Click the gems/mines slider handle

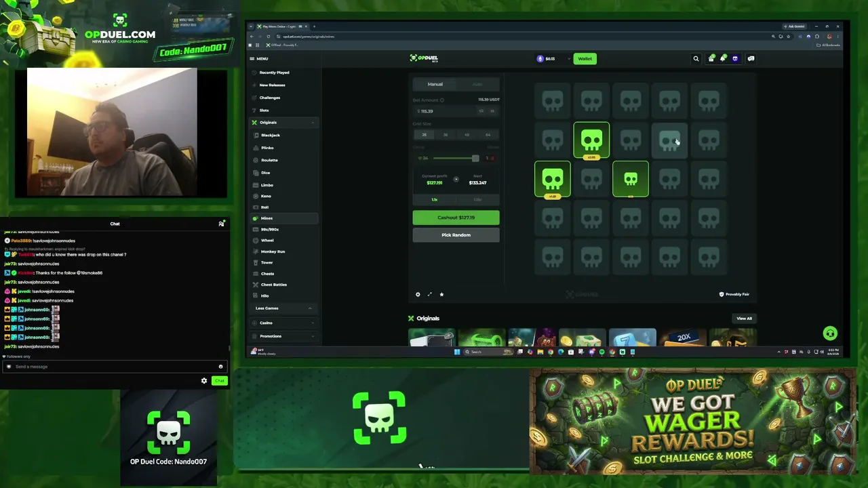click(475, 158)
